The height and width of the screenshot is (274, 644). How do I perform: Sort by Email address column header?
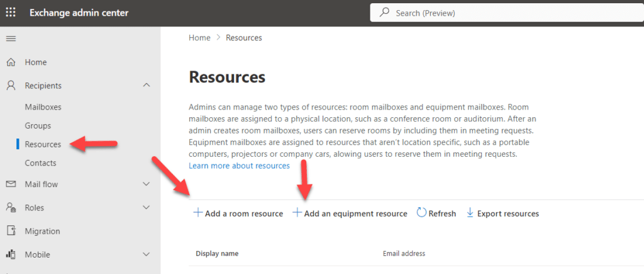pos(404,253)
